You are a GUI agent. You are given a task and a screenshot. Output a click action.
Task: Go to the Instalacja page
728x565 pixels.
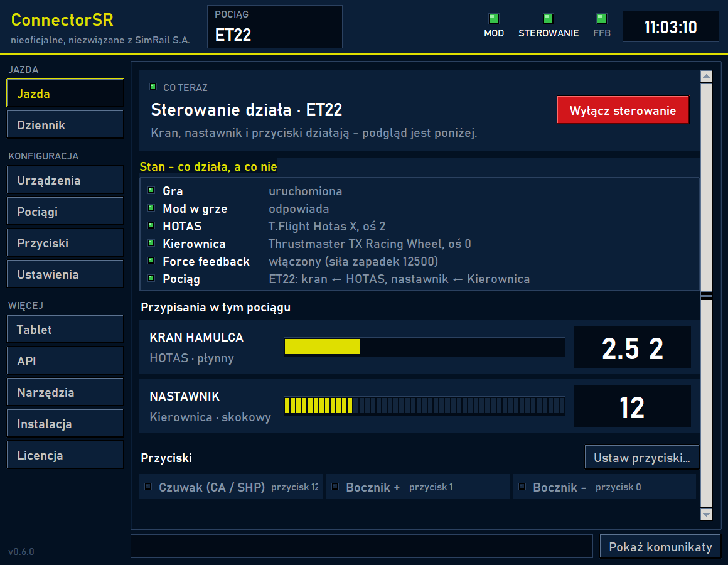pos(65,423)
